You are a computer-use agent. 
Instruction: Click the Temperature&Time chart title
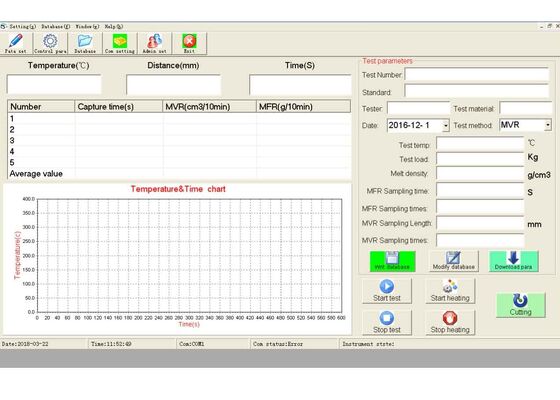[178, 189]
